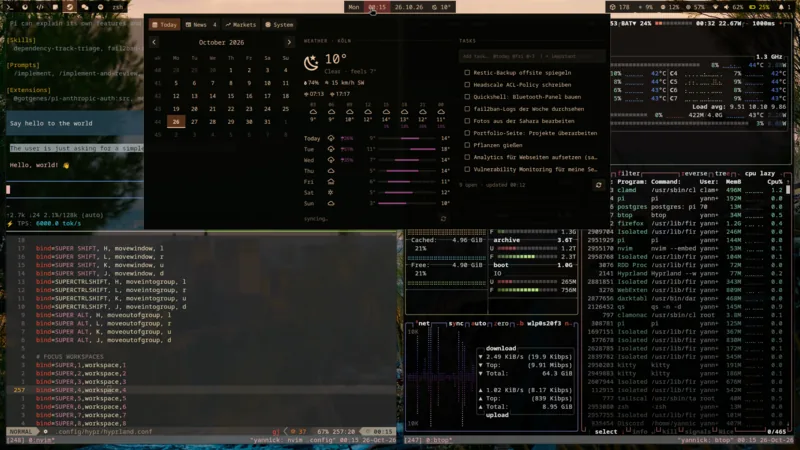Click btop process filter option
Screen dimensions: 800x450
tap(628, 173)
